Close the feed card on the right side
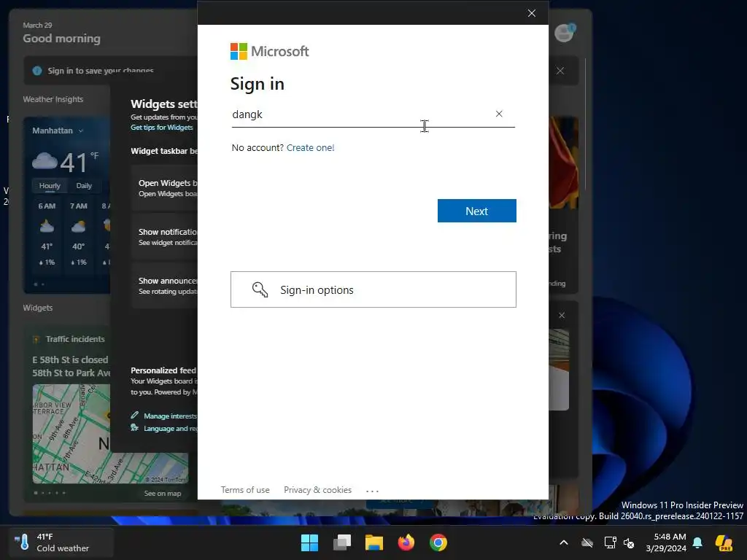The width and height of the screenshot is (747, 560). click(562, 315)
